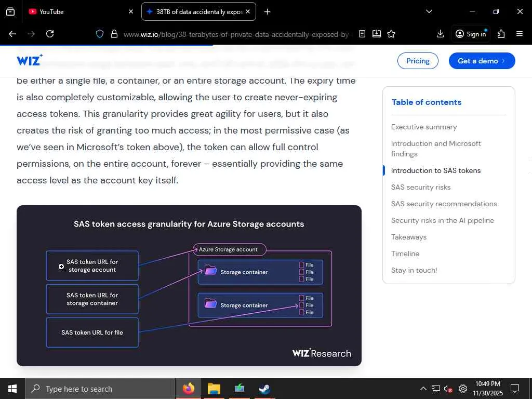The height and width of the screenshot is (399, 532).
Task: Save page to Pocket icon
Action: click(x=377, y=34)
